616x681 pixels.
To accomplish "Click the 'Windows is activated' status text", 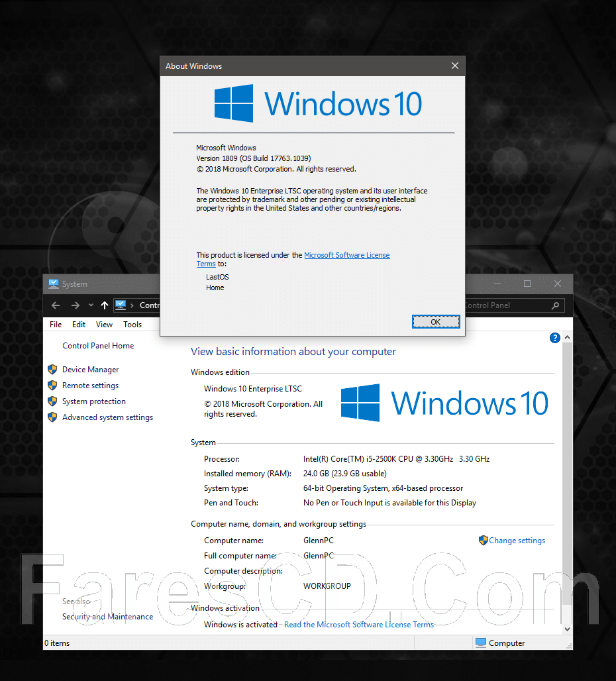I will click(240, 625).
